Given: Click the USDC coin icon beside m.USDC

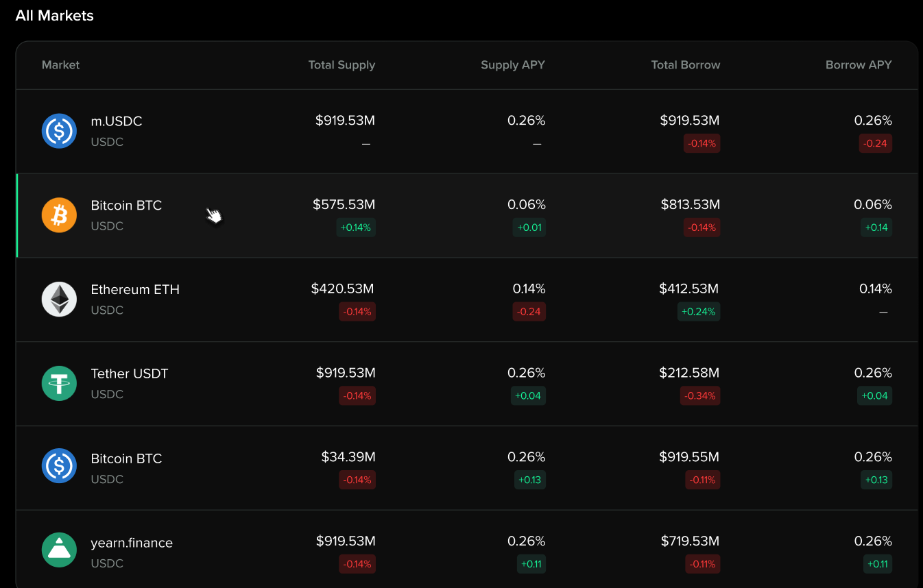Looking at the screenshot, I should click(59, 131).
